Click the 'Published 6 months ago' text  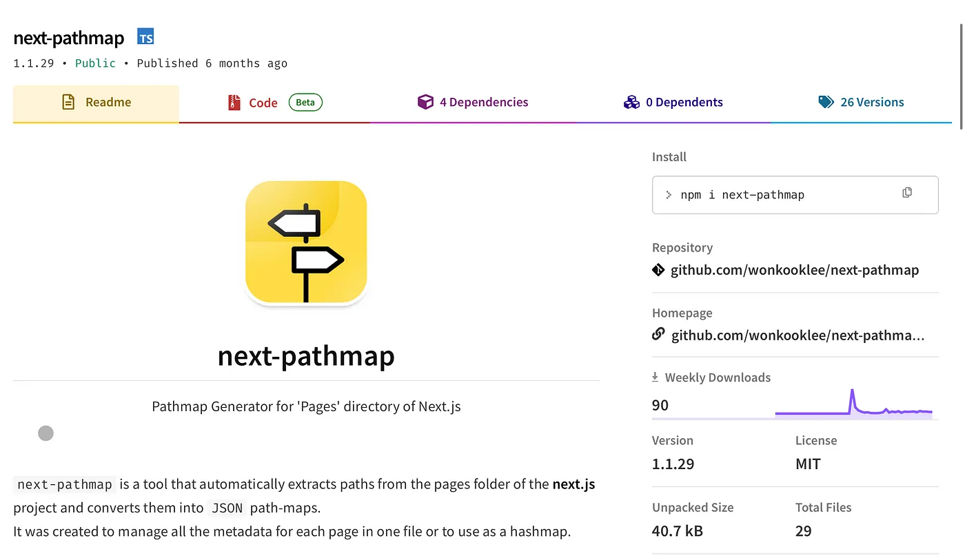point(212,63)
